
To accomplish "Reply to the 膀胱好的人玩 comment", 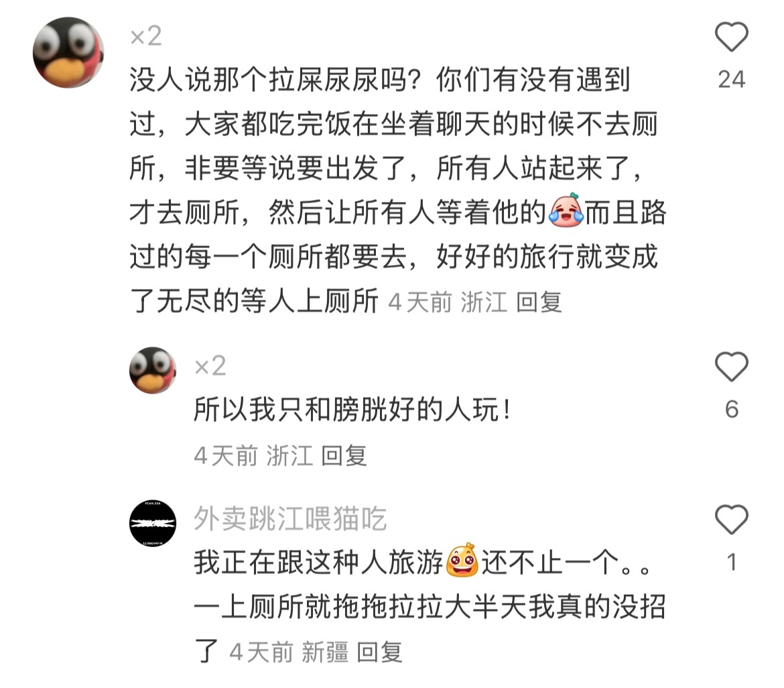I will tap(344, 455).
